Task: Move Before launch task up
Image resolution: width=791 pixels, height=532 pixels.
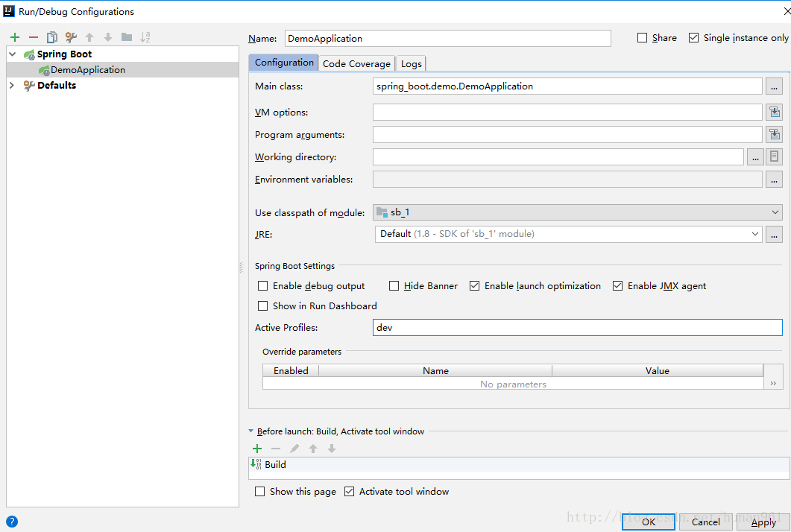Action: point(313,449)
